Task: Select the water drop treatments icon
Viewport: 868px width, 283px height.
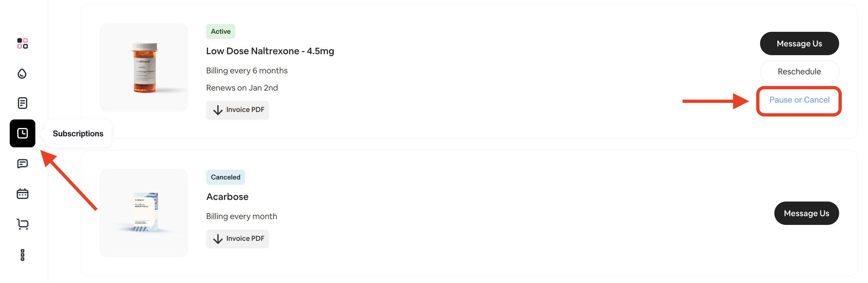Action: (22, 74)
